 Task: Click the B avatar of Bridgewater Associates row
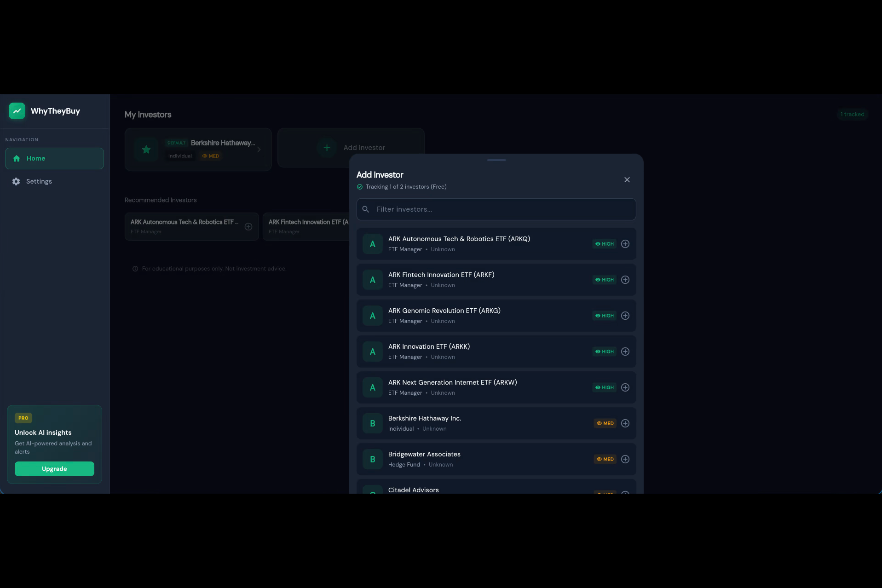[372, 459]
